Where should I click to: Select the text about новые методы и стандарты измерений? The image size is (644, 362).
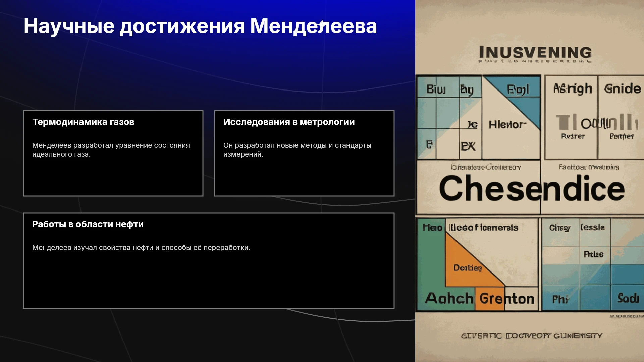tap(297, 150)
